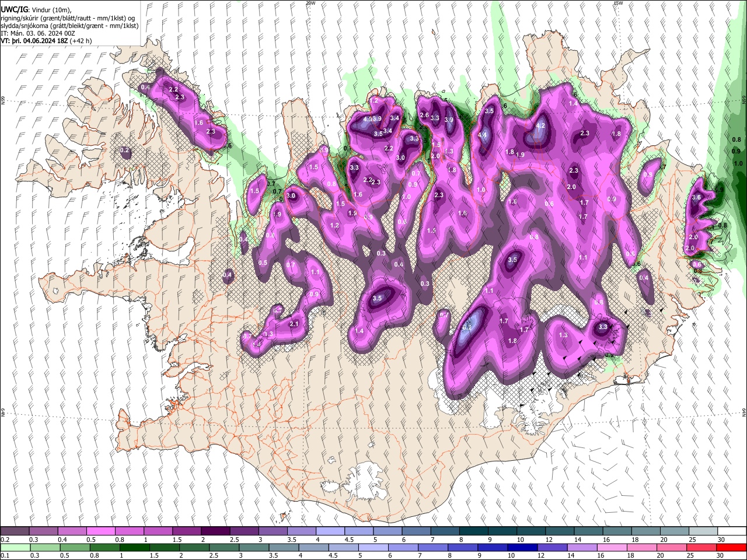Image resolution: width=747 pixels, height=560 pixels.
Task: Click the deep blue swatch in the rain scale
Action: tap(522, 547)
